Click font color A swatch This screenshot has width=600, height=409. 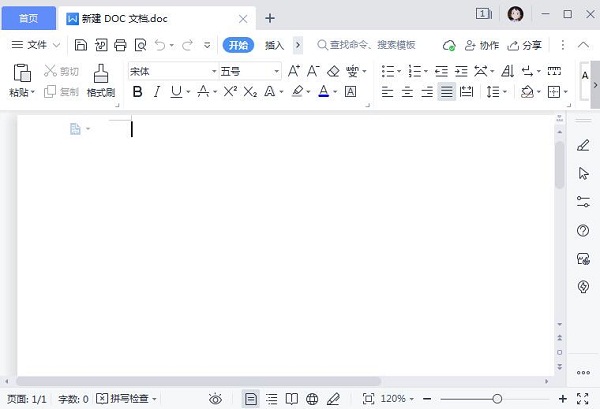pyautogui.click(x=324, y=91)
